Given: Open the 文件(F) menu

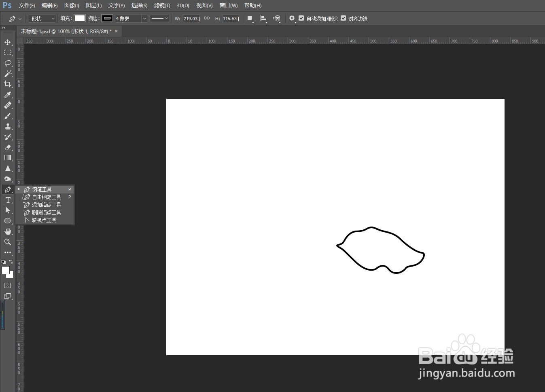Looking at the screenshot, I should [x=27, y=6].
